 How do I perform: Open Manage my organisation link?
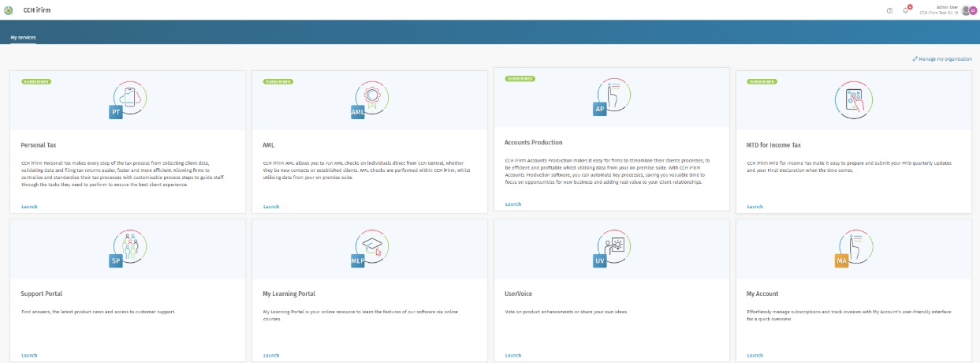[x=942, y=59]
